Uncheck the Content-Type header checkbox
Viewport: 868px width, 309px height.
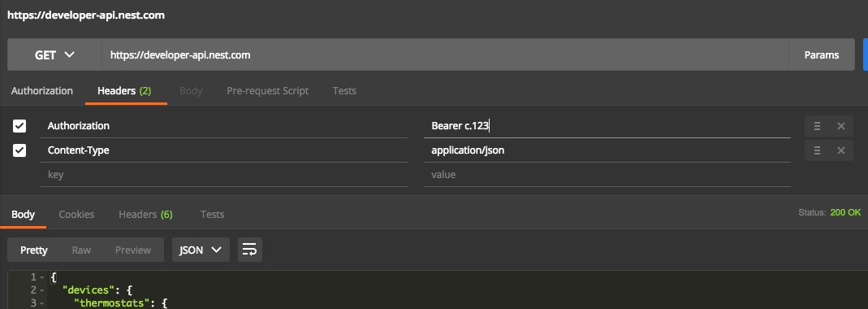(19, 150)
